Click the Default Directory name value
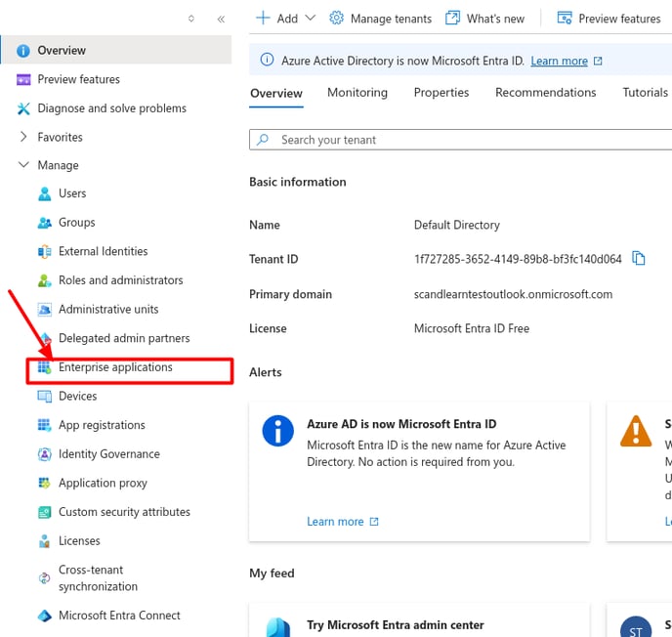Screen dimensions: 672x637 coord(457,225)
